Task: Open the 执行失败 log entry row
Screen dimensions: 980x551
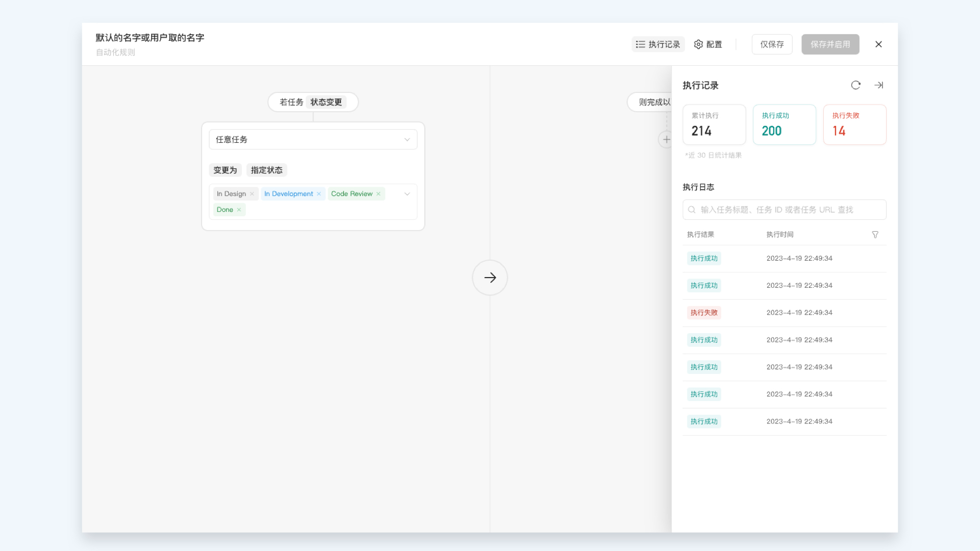Action: [784, 313]
